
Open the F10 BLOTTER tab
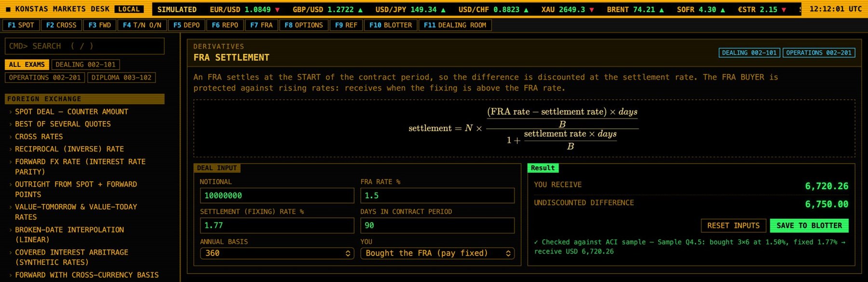391,25
